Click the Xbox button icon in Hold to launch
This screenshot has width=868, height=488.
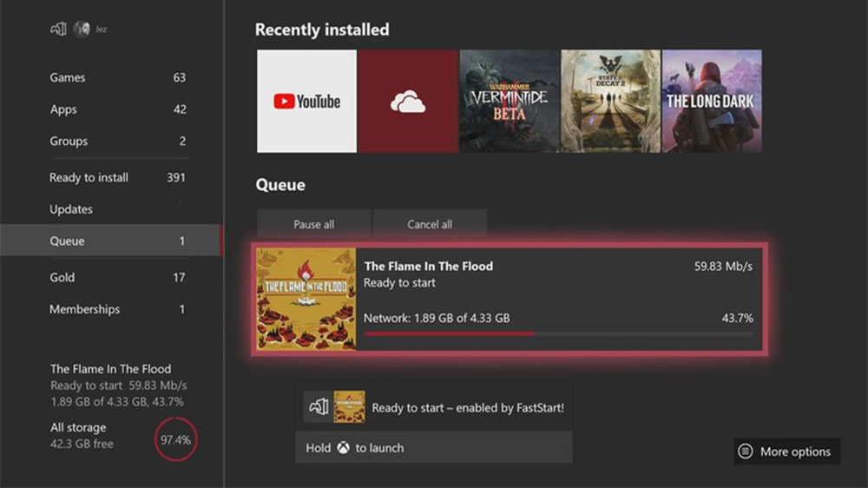tap(343, 447)
